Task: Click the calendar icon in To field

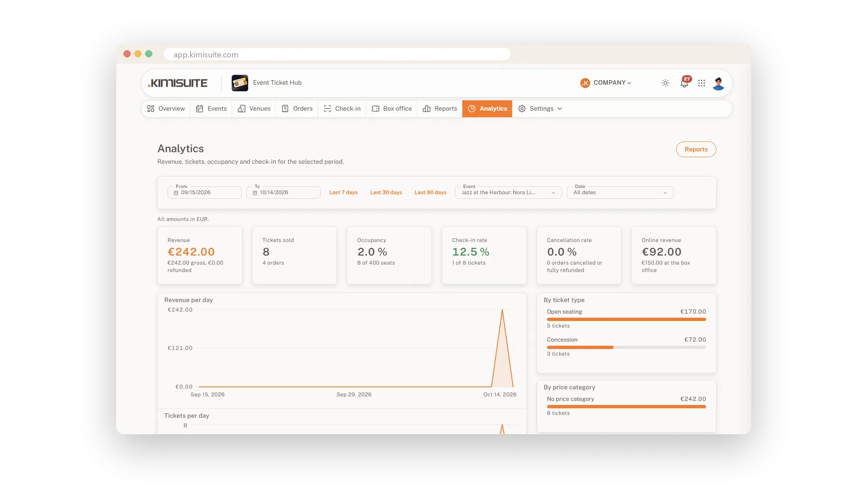Action: point(255,193)
